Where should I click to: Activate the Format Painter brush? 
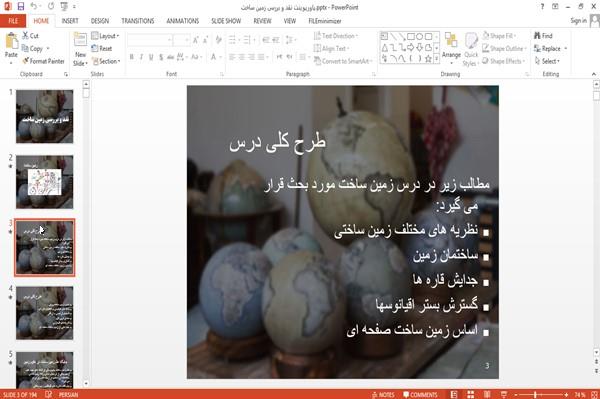pos(26,61)
